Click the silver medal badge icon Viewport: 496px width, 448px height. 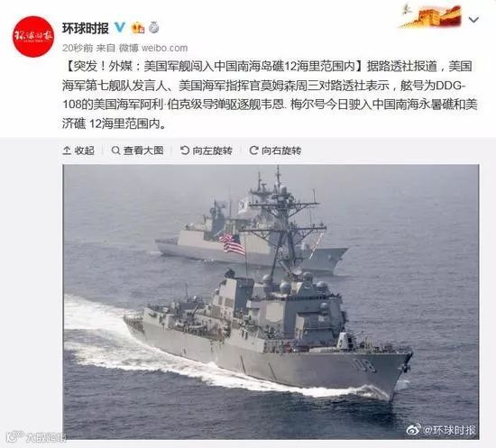point(153,28)
